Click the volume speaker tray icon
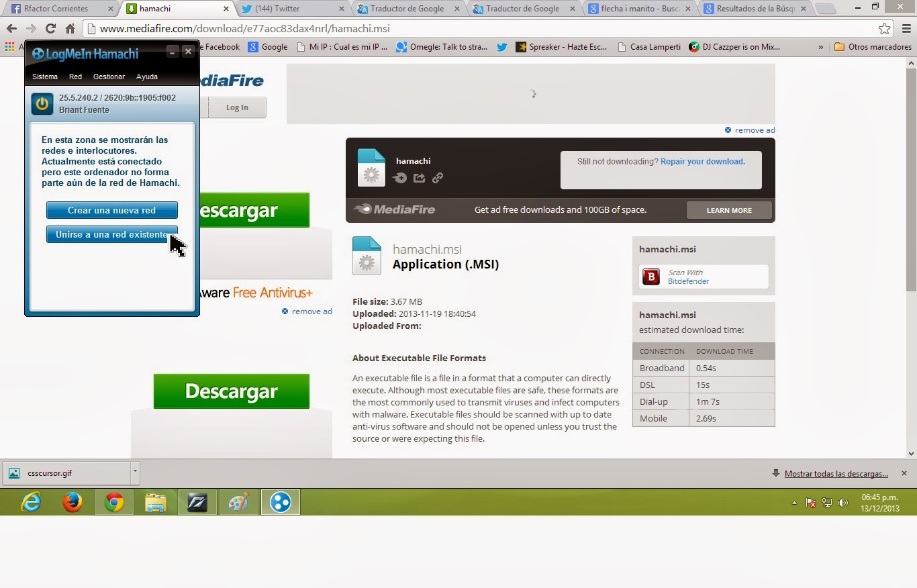Viewport: 917px width, 588px height. 843,503
